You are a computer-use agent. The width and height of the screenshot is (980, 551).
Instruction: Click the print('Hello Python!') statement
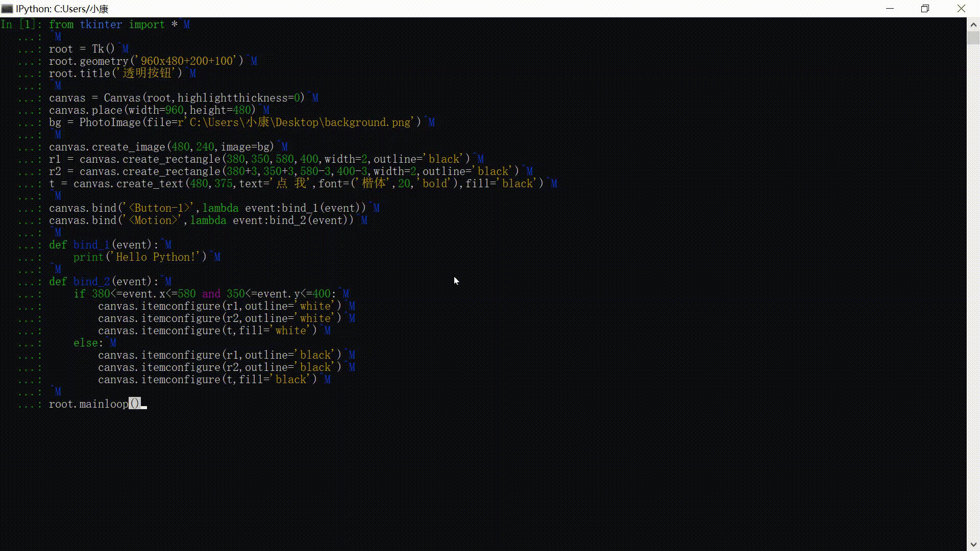pos(140,257)
